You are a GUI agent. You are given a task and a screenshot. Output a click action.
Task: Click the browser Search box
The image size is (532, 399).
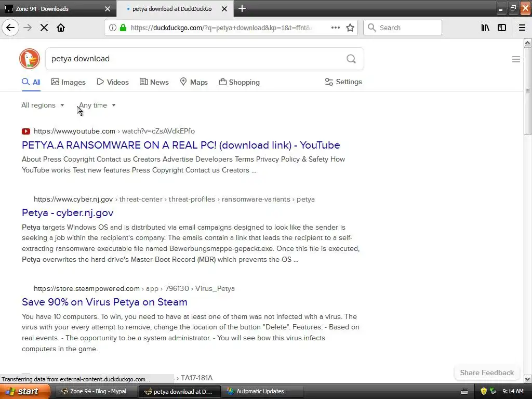pos(403,28)
